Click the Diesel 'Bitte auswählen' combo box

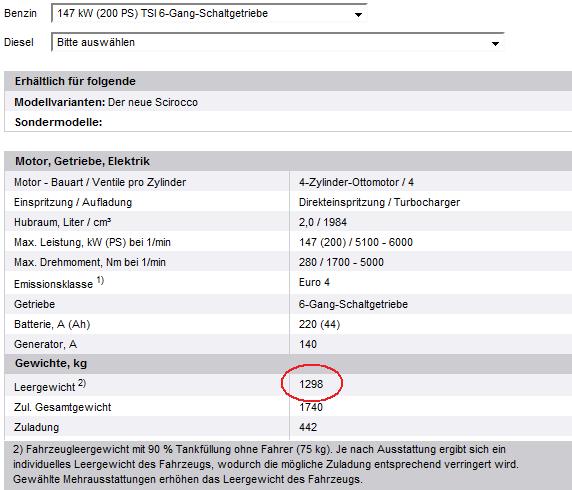(278, 42)
